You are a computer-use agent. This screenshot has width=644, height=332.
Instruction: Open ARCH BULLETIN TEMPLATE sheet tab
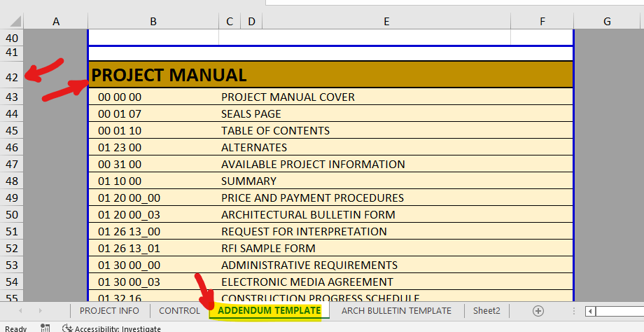(396, 310)
